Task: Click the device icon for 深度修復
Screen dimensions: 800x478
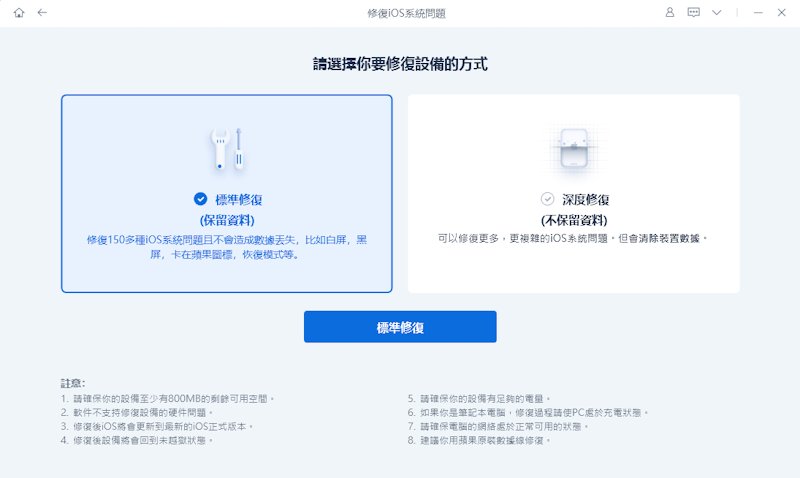Action: 573,148
